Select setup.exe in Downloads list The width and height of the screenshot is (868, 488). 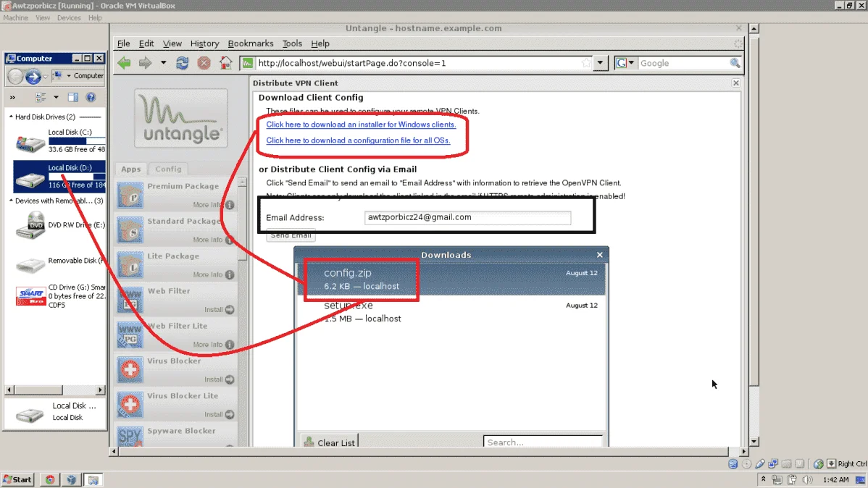click(x=451, y=311)
